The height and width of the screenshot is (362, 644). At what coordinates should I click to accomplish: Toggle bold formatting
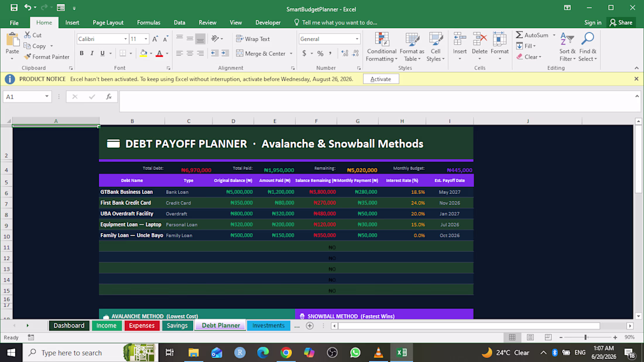(x=81, y=53)
